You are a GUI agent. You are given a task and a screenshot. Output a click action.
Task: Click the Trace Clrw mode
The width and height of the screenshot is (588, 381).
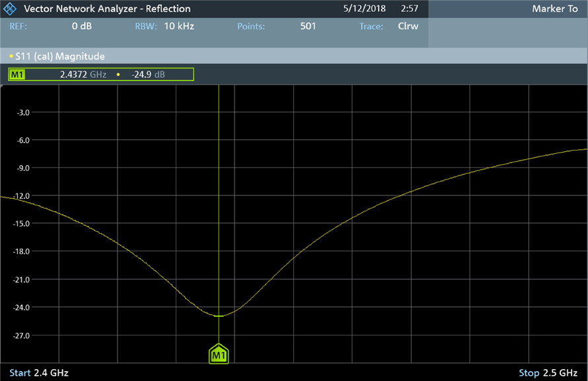408,26
